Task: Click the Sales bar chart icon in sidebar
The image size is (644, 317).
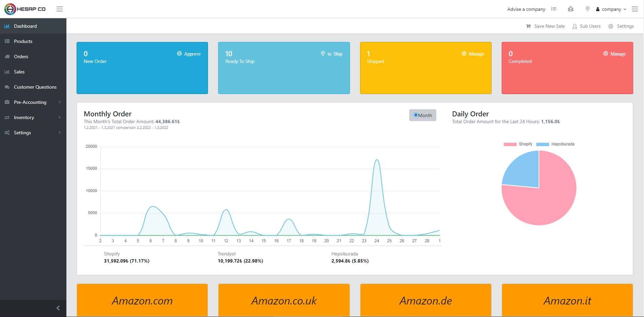Action: coord(7,72)
